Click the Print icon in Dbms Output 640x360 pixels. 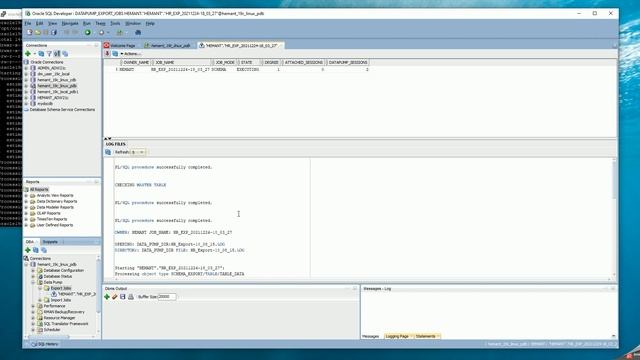pyautogui.click(x=131, y=297)
